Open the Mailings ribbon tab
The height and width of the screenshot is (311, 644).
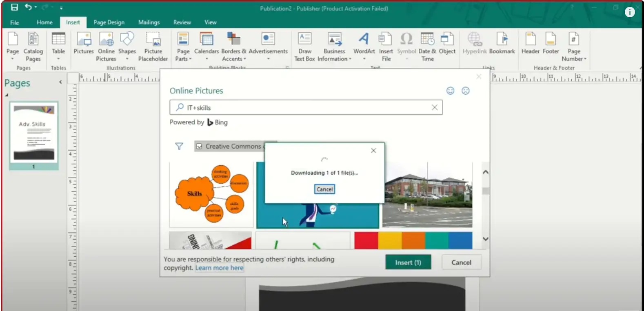tap(149, 22)
